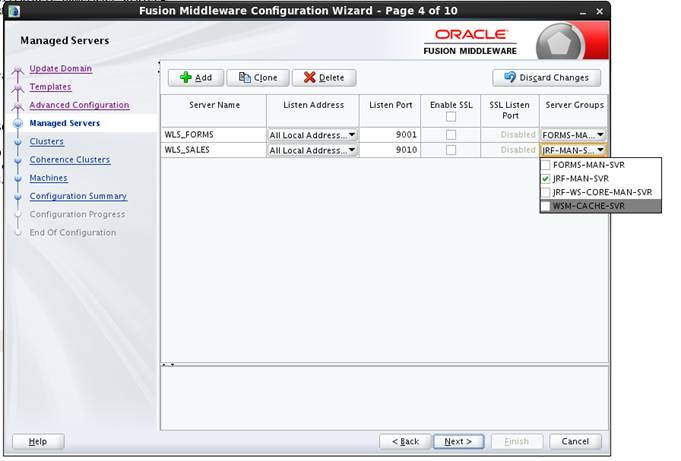
Task: Click the Clone server button
Action: 258,78
